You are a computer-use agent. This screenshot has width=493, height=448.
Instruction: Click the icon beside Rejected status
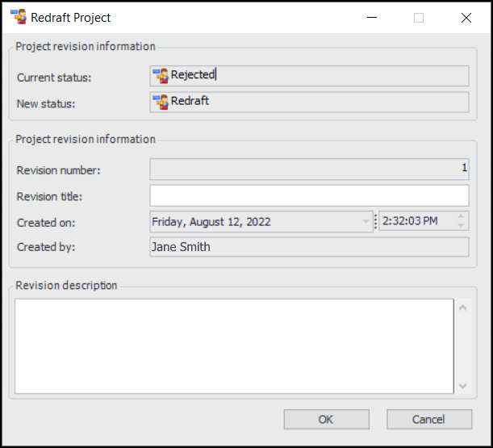point(161,75)
